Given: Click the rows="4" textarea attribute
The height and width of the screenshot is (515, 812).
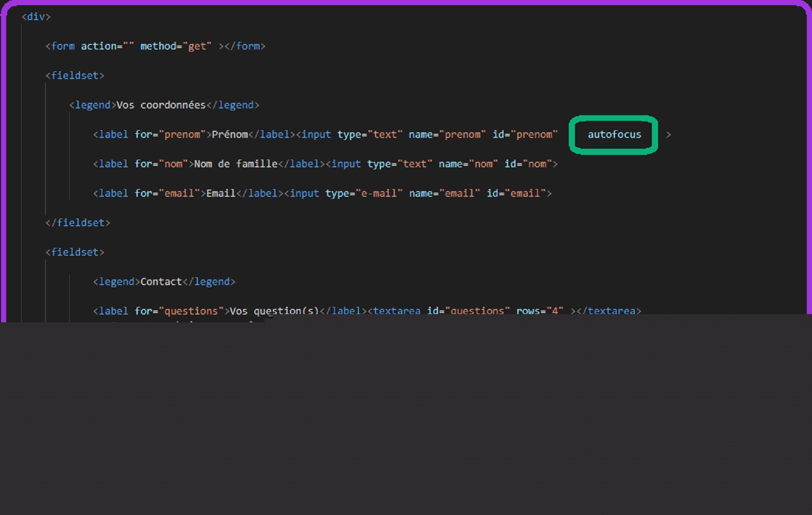Looking at the screenshot, I should [539, 310].
